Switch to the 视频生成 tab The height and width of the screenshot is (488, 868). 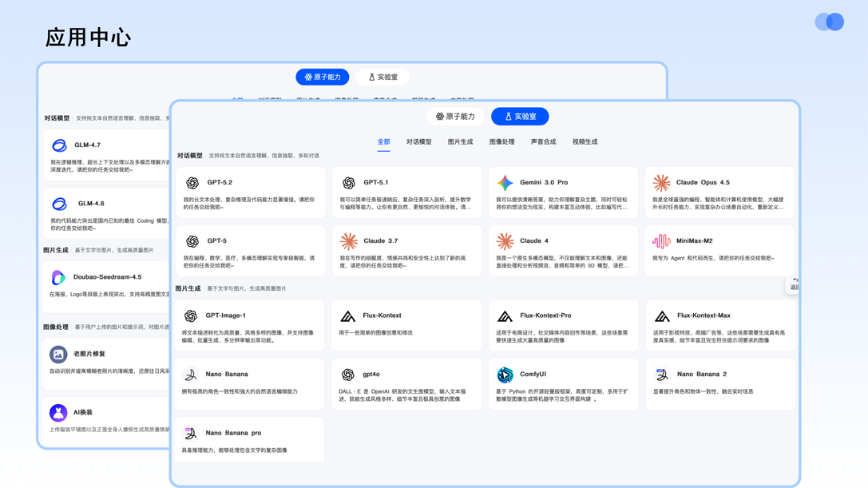pyautogui.click(x=585, y=142)
